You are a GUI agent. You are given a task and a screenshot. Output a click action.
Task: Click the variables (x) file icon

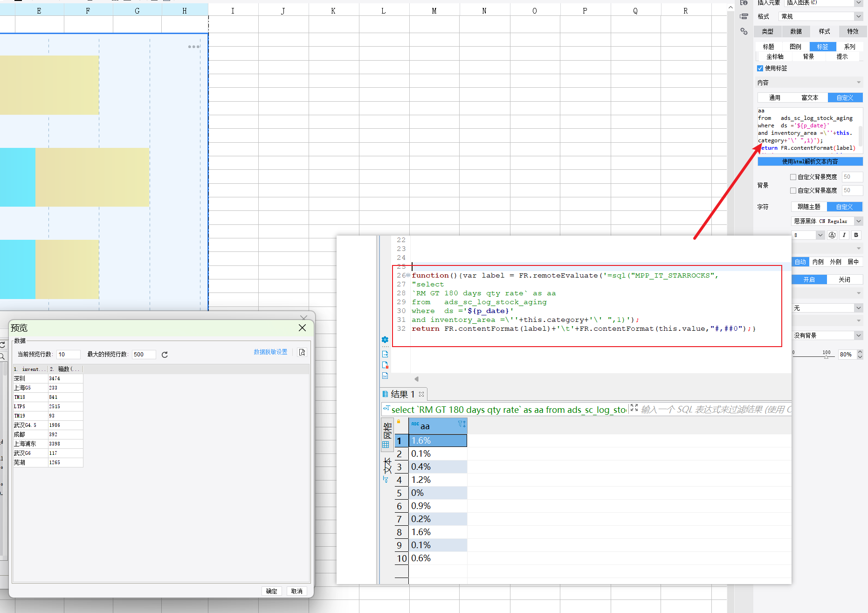pyautogui.click(x=385, y=376)
